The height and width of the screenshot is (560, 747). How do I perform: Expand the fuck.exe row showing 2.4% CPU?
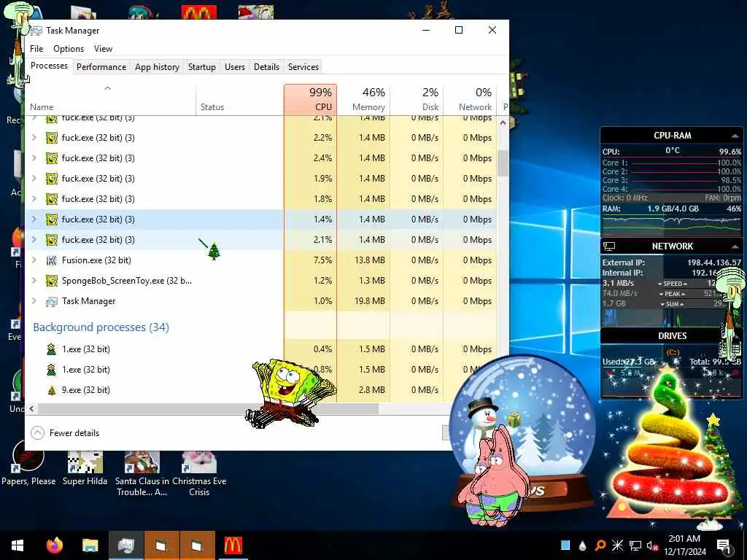pos(34,158)
